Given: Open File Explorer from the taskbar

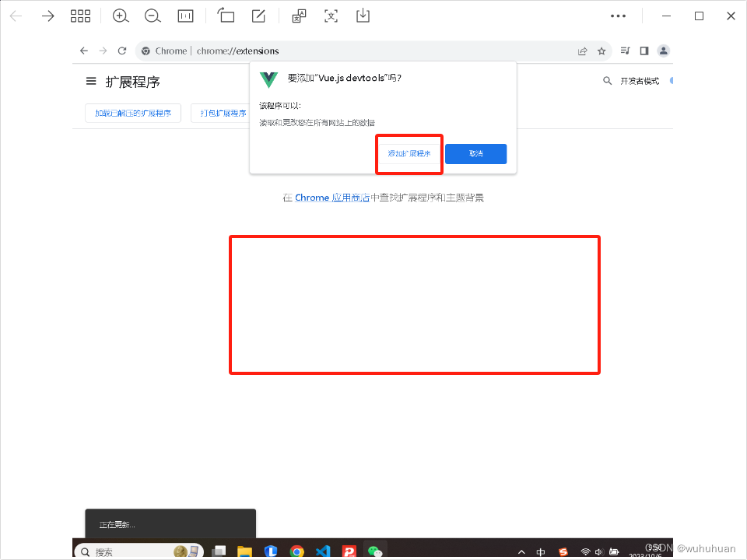Looking at the screenshot, I should tap(244, 551).
